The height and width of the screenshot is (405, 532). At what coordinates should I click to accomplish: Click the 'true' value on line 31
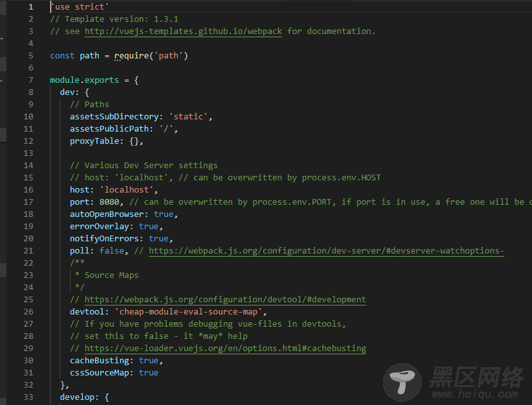149,373
